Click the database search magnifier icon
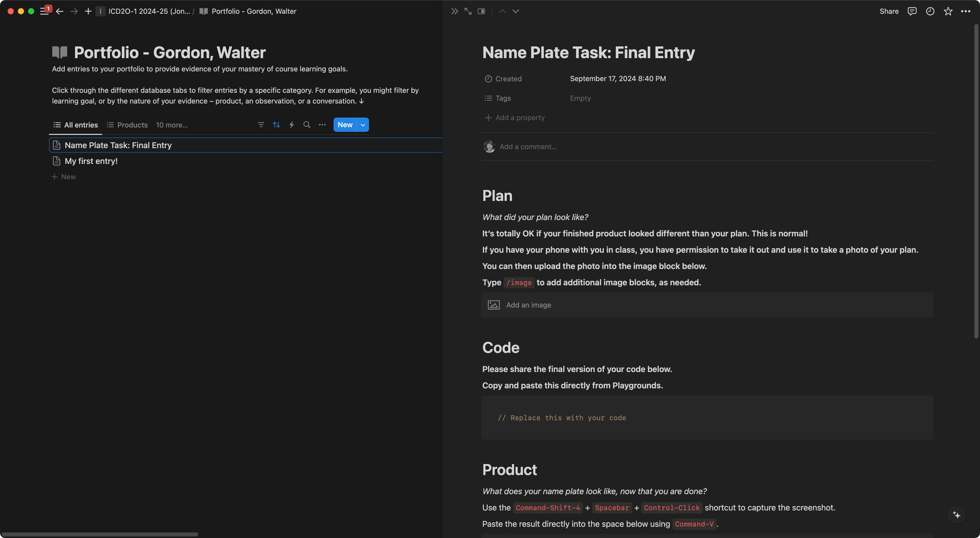The image size is (980, 538). [307, 125]
